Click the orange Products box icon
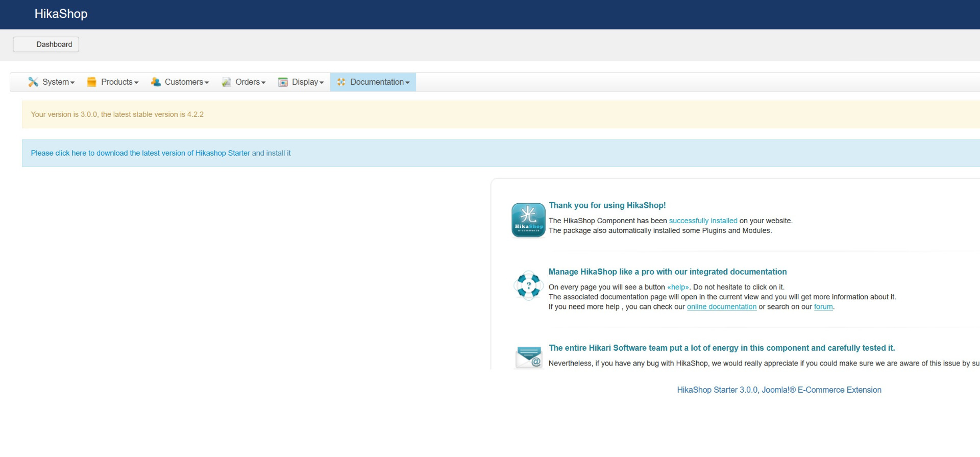This screenshot has height=457, width=980. (x=91, y=82)
